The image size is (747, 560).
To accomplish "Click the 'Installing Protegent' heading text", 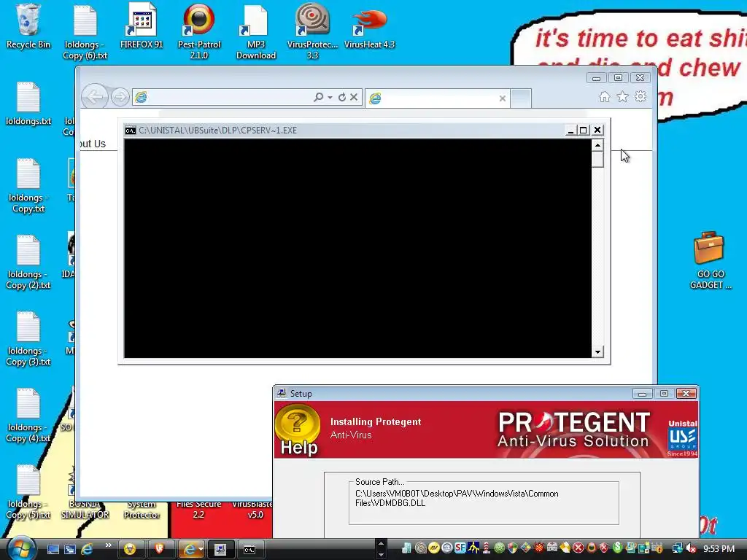I will 376,422.
